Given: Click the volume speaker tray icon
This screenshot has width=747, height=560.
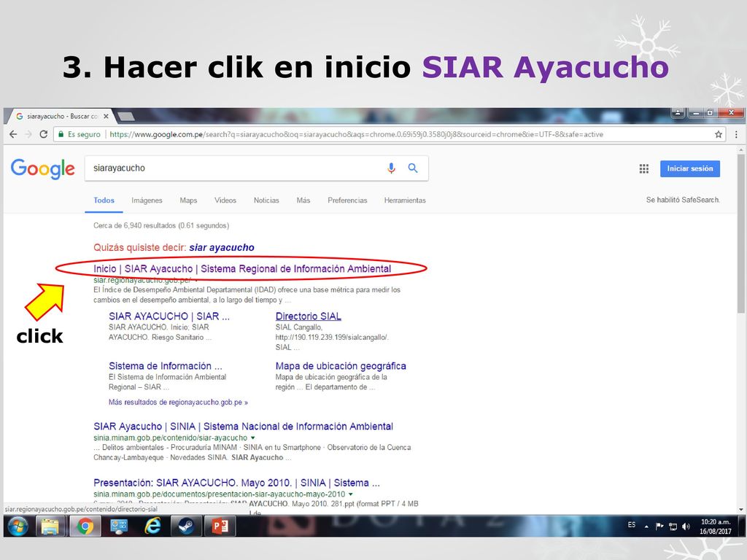Looking at the screenshot, I should click(686, 526).
